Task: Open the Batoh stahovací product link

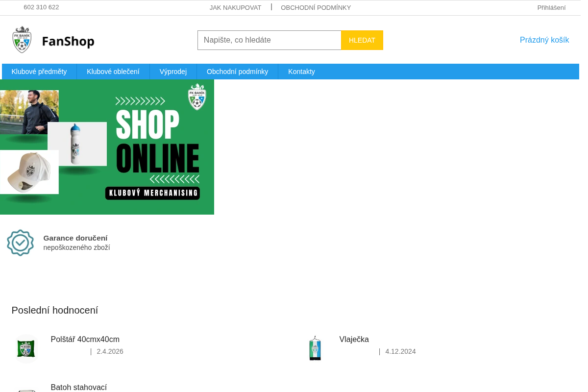Action: click(x=79, y=387)
